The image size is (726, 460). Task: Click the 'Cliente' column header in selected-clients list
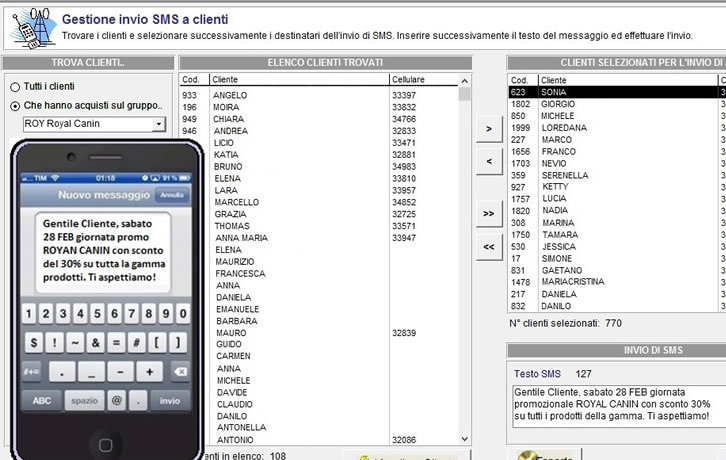(628, 80)
